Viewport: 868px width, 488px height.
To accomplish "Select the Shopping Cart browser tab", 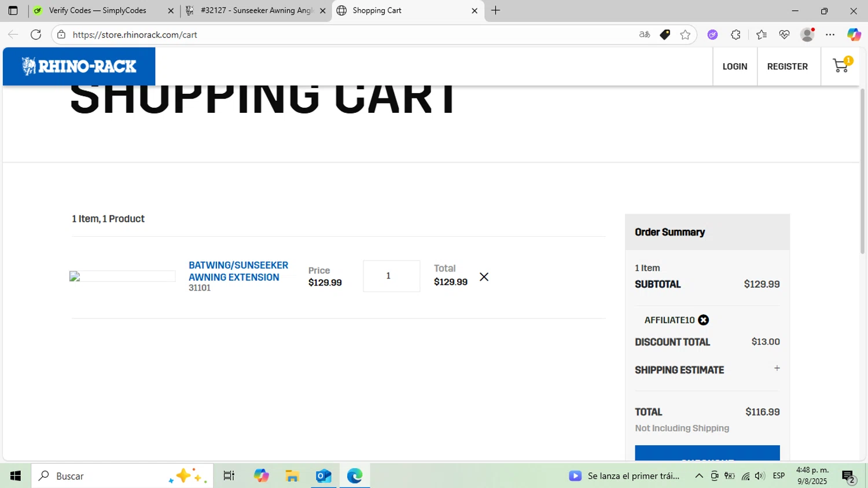I will click(x=408, y=10).
